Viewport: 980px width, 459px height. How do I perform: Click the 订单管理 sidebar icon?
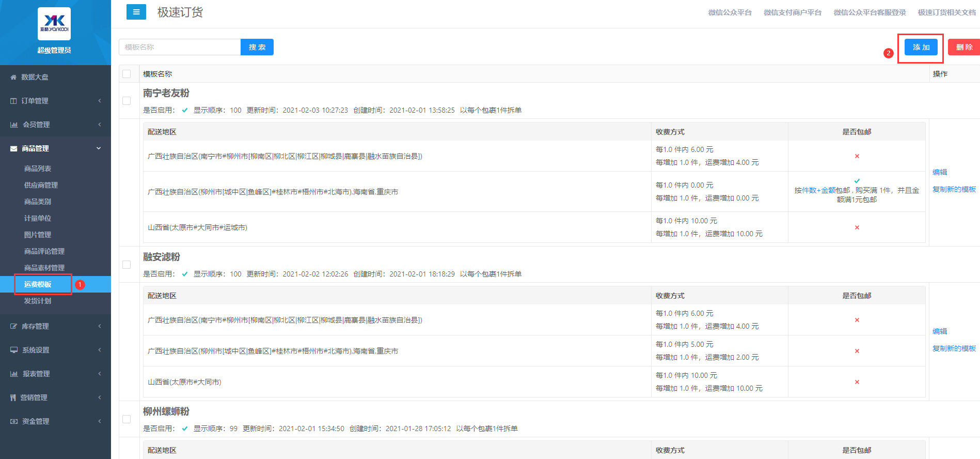(x=13, y=101)
